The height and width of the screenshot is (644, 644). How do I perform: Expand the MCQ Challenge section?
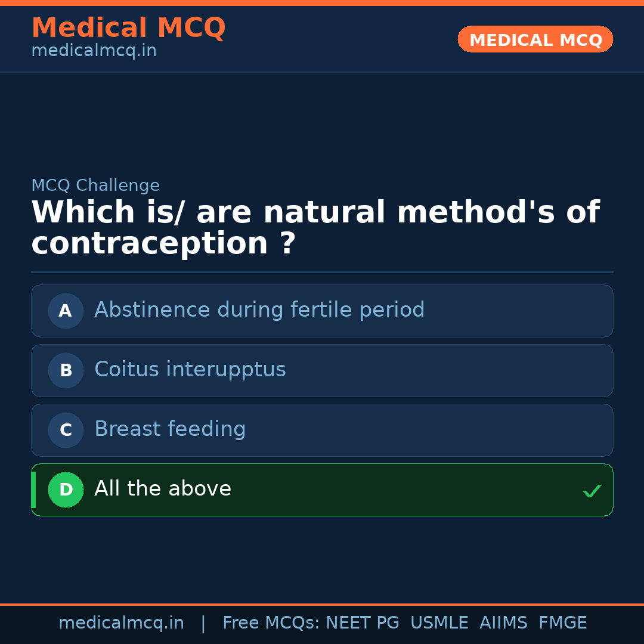point(95,185)
